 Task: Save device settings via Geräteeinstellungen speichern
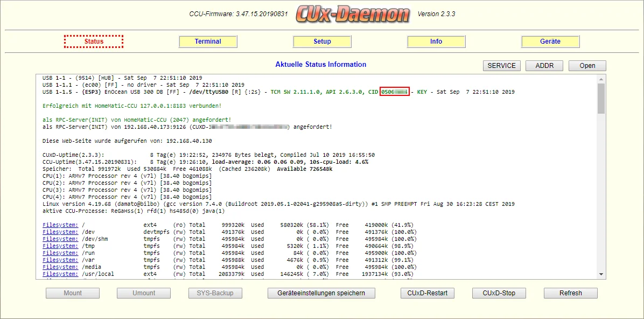tap(321, 293)
